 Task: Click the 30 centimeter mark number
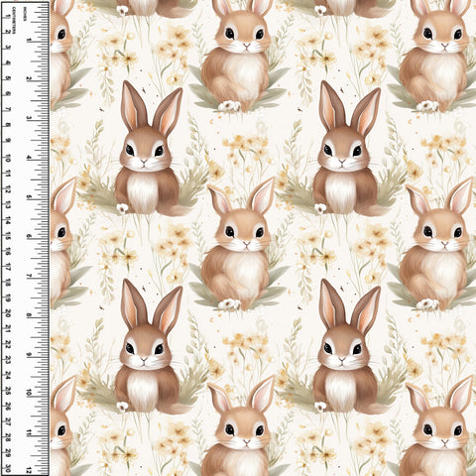coord(7,468)
